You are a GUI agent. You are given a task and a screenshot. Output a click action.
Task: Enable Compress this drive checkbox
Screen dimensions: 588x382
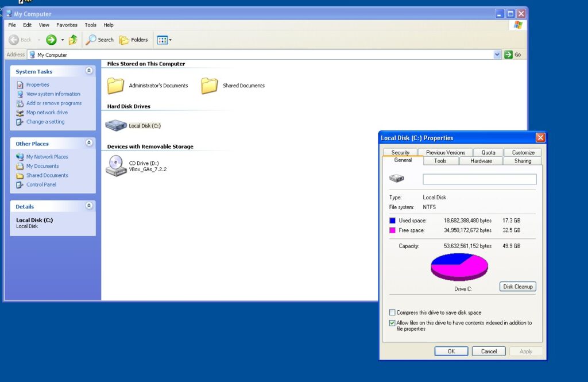click(x=392, y=312)
